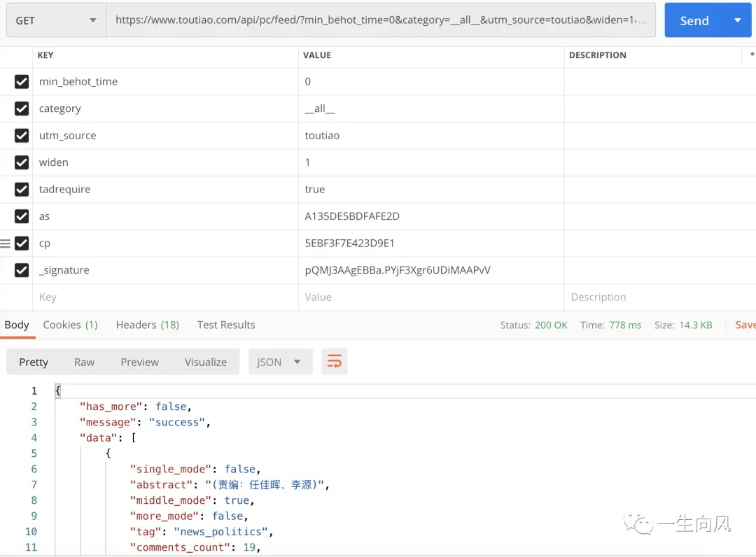756x557 pixels.
Task: Switch to the Test Results tab
Action: (226, 325)
